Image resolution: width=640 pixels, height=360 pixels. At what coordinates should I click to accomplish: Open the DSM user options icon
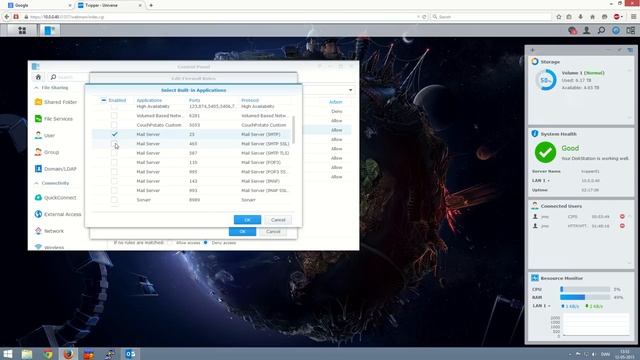click(x=587, y=30)
